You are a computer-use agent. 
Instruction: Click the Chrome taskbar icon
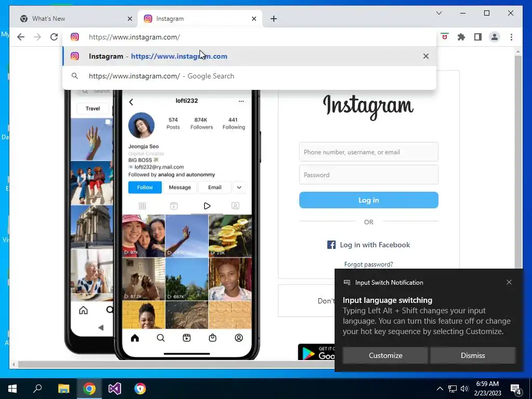coord(89,389)
